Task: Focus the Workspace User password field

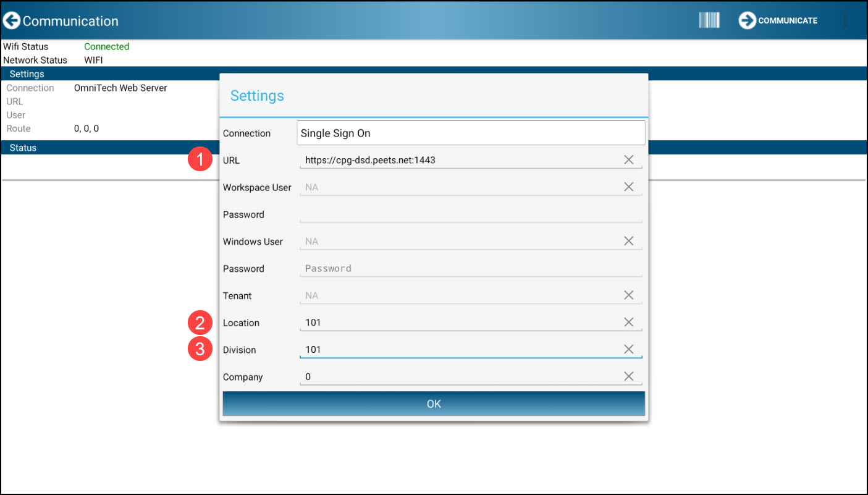Action: coord(471,214)
